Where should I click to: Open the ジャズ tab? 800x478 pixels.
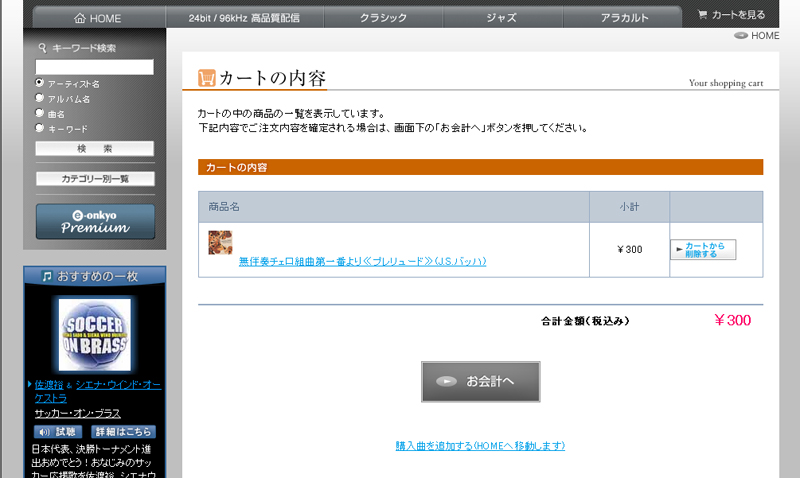(503, 18)
